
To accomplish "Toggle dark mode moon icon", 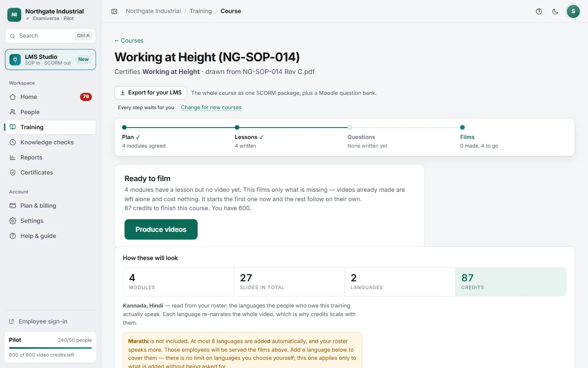I will [x=555, y=11].
